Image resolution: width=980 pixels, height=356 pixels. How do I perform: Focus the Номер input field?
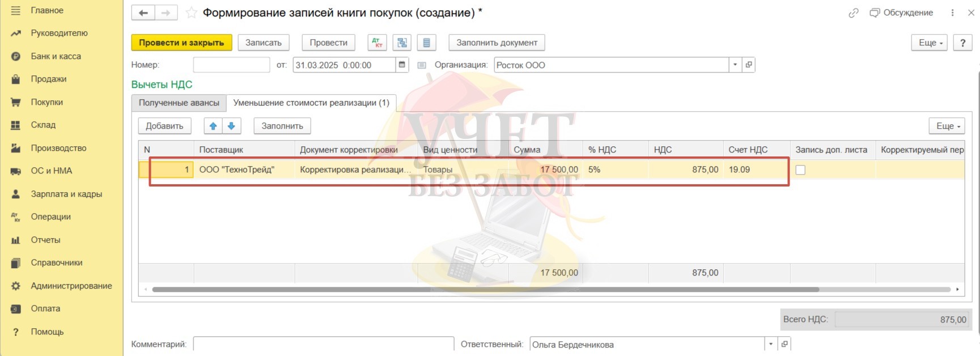[x=231, y=65]
